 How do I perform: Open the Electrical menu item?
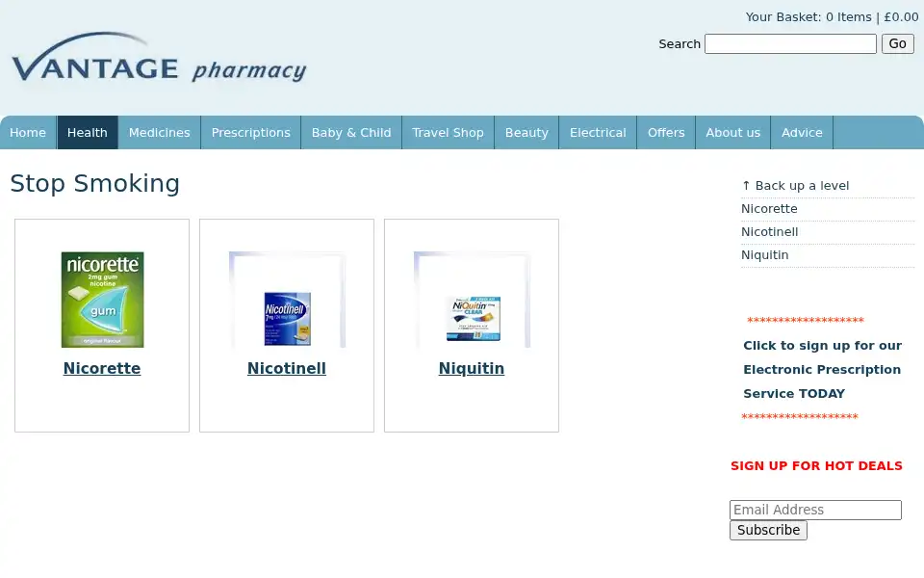coord(598,133)
